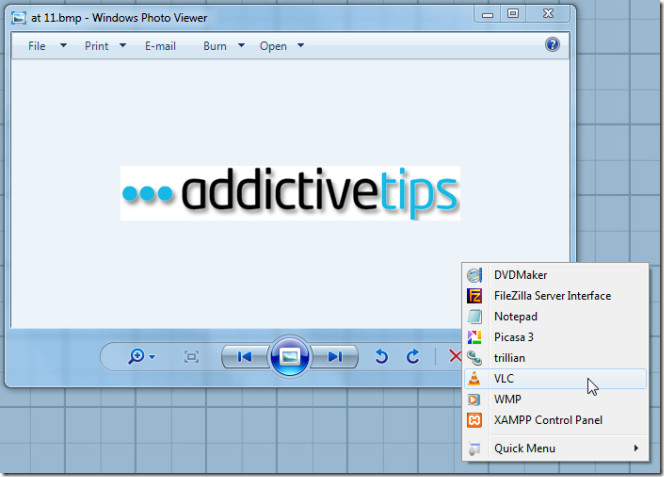664x477 pixels.
Task: Click the Quick Menu icon
Action: pos(474,448)
